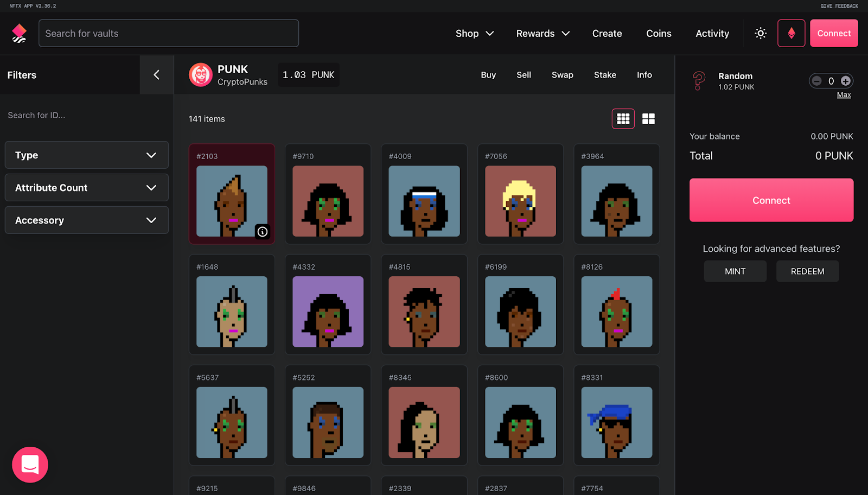This screenshot has height=495, width=868.
Task: Open the chat support bubble
Action: (30, 465)
